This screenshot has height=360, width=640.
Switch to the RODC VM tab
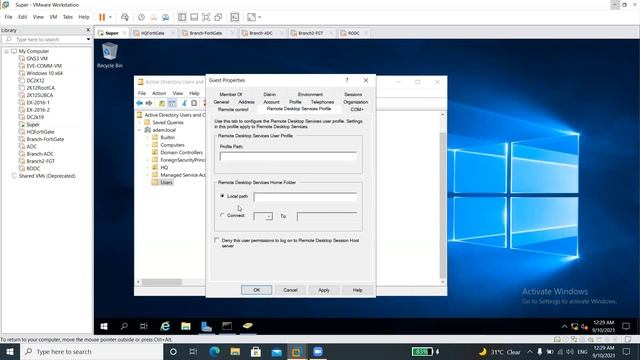(x=353, y=33)
